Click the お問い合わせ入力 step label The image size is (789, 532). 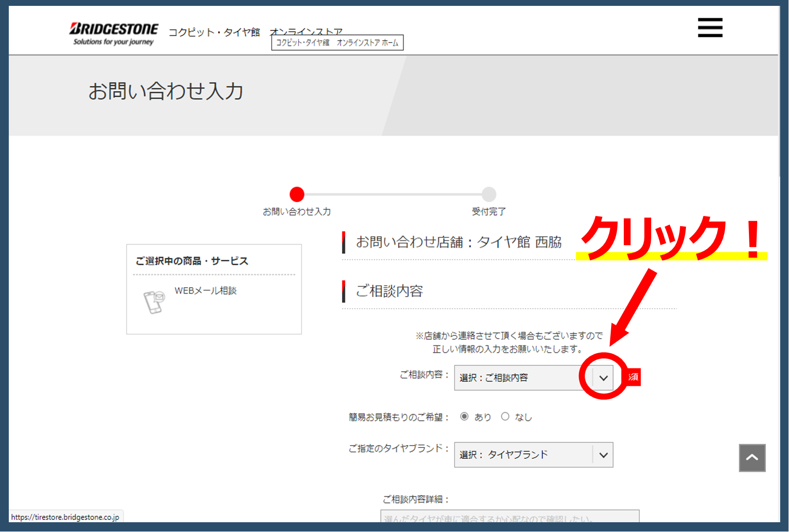click(297, 212)
